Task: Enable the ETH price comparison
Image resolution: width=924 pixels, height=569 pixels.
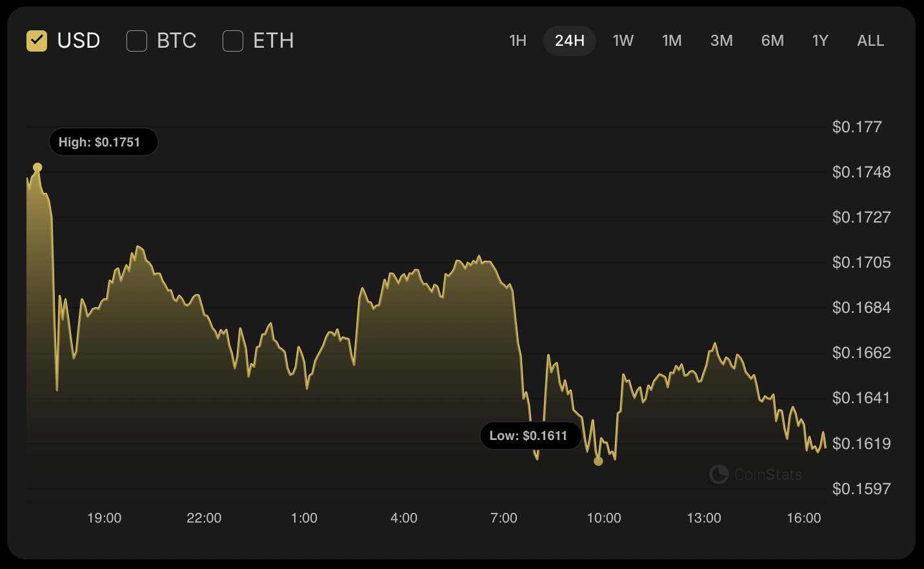Action: (233, 40)
